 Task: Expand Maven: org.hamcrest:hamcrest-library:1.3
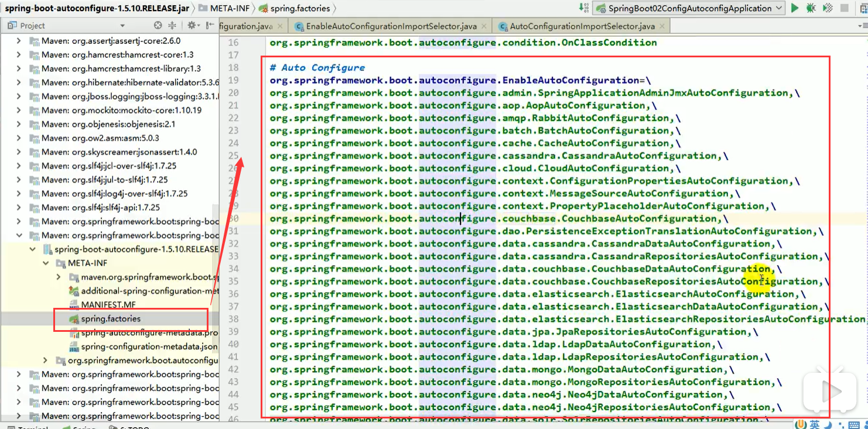point(19,68)
